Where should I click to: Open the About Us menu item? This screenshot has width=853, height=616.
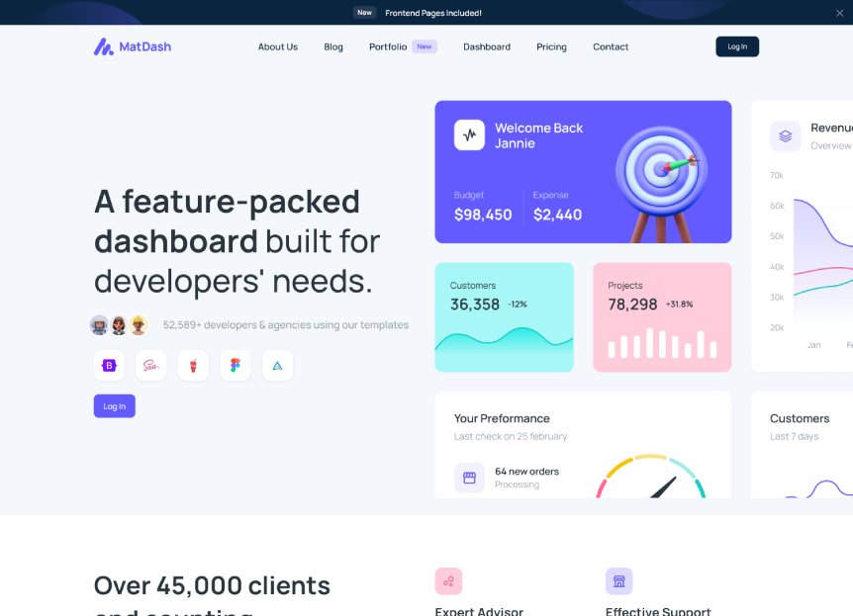pyautogui.click(x=277, y=46)
